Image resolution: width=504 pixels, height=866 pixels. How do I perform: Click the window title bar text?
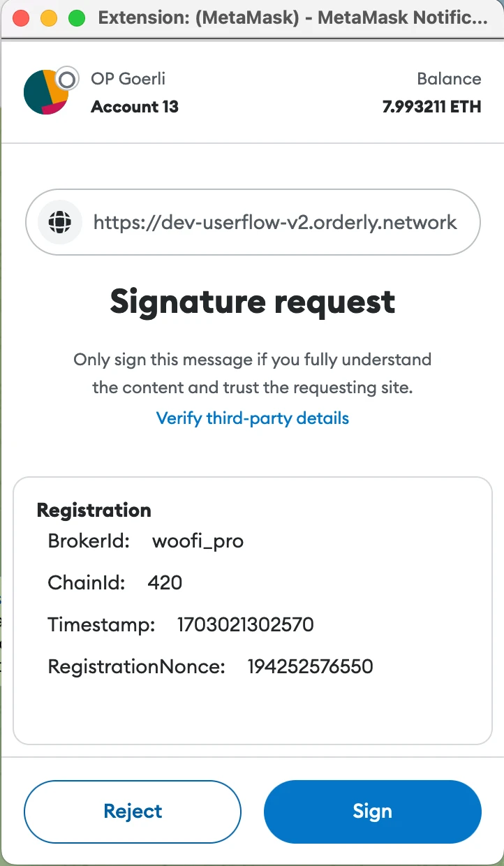click(x=293, y=18)
